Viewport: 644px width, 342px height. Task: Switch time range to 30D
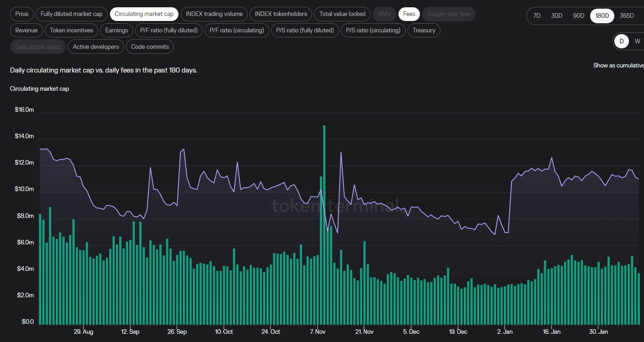[557, 16]
